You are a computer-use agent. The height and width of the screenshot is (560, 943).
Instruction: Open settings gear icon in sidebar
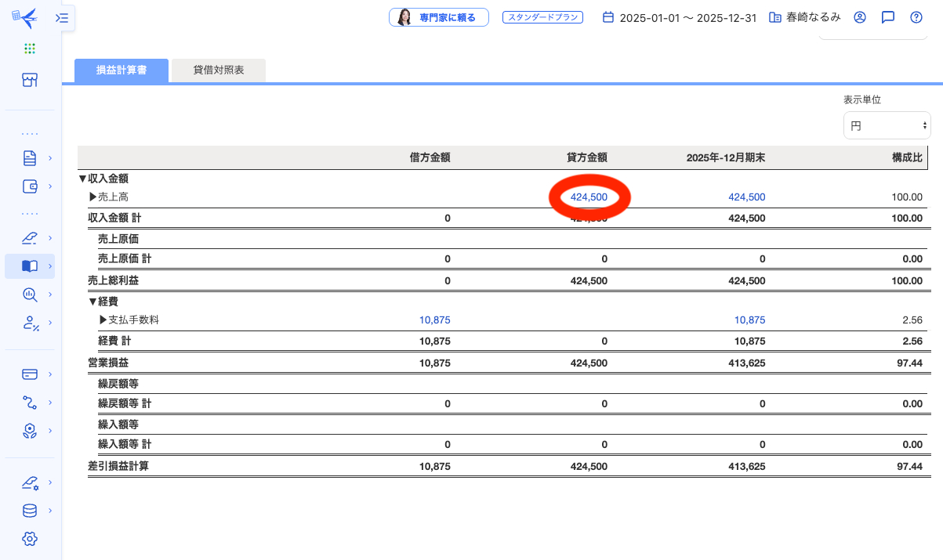point(30,539)
